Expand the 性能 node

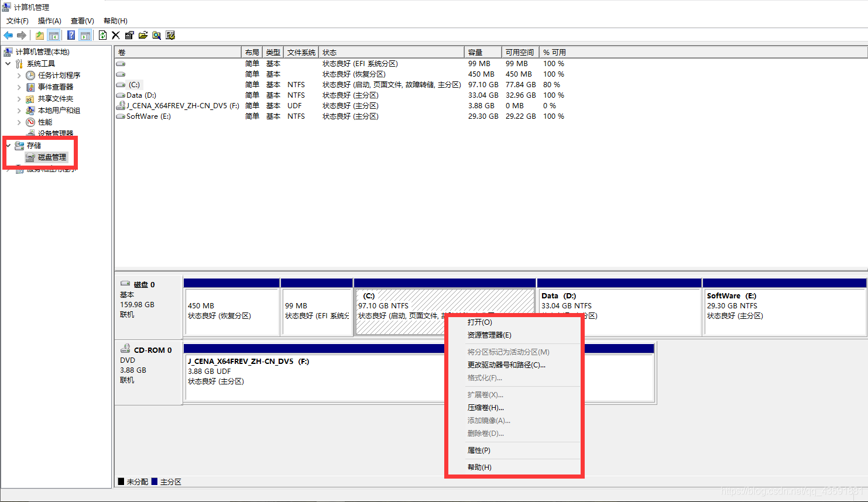click(x=19, y=122)
